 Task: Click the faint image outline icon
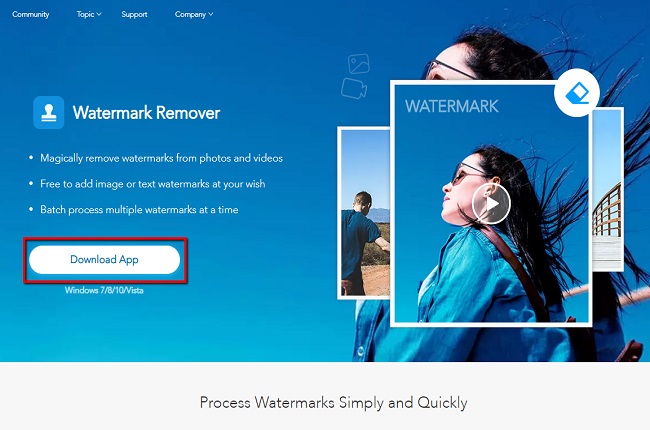359,64
